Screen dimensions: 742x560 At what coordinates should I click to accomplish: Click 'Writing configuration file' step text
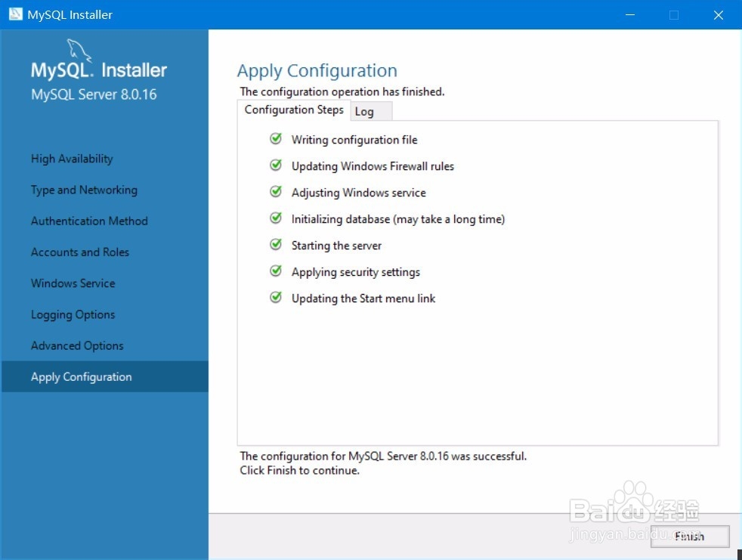pos(354,140)
